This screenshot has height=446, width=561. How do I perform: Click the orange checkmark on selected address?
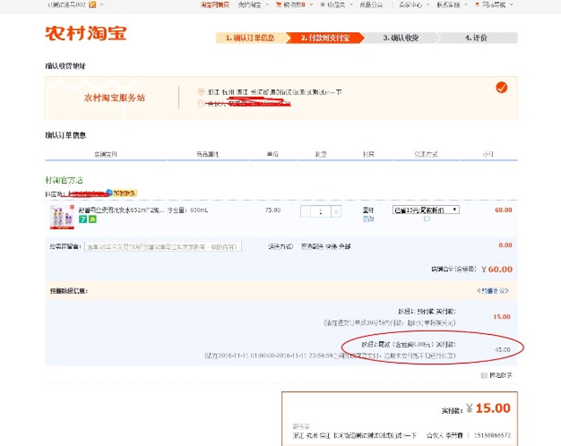[x=501, y=87]
